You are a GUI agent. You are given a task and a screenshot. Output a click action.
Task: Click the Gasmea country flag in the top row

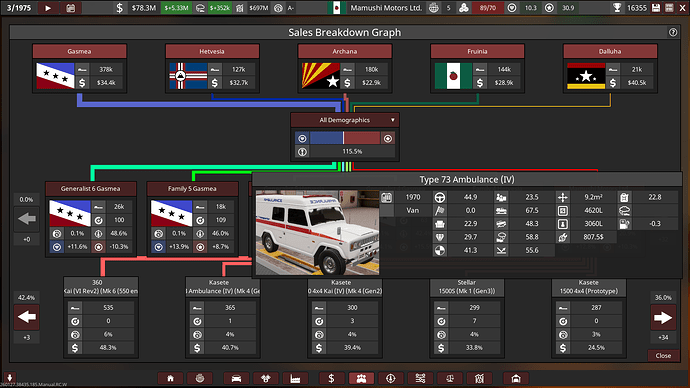click(x=55, y=76)
